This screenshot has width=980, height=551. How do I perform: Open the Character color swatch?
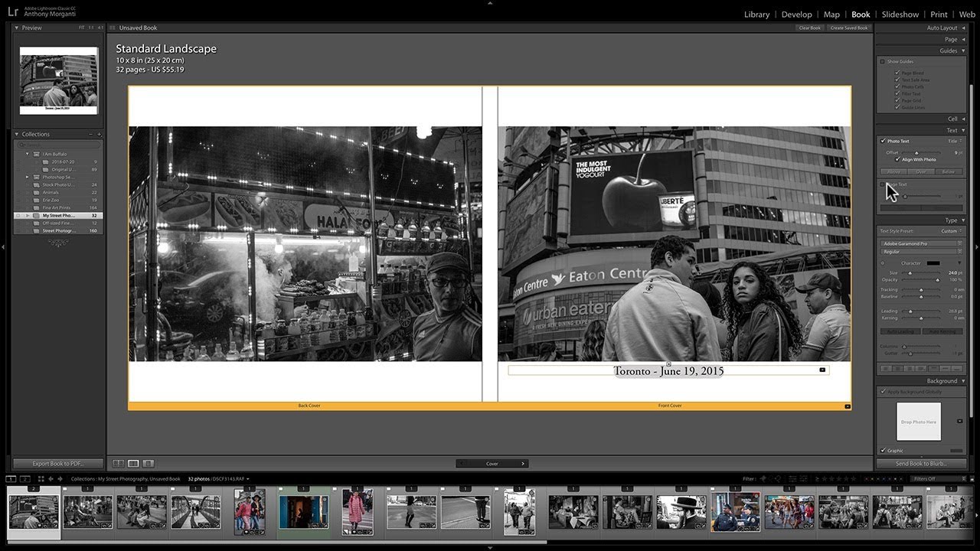[x=933, y=263]
